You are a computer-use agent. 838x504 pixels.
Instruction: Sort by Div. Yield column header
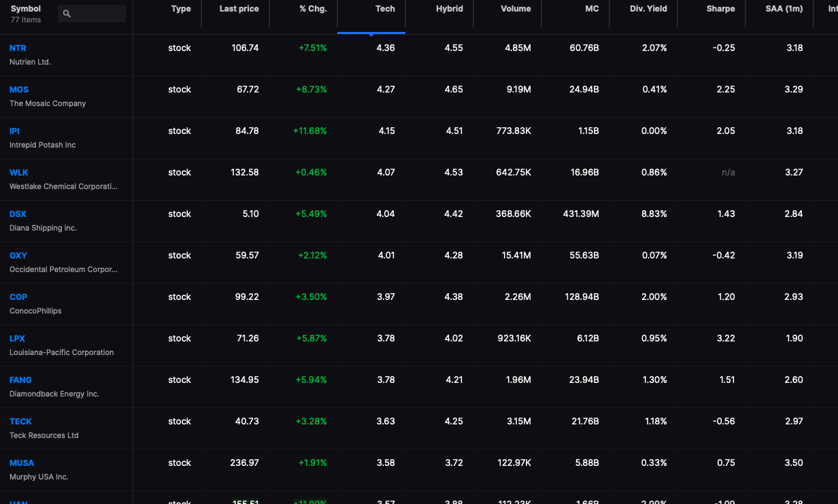pos(648,9)
